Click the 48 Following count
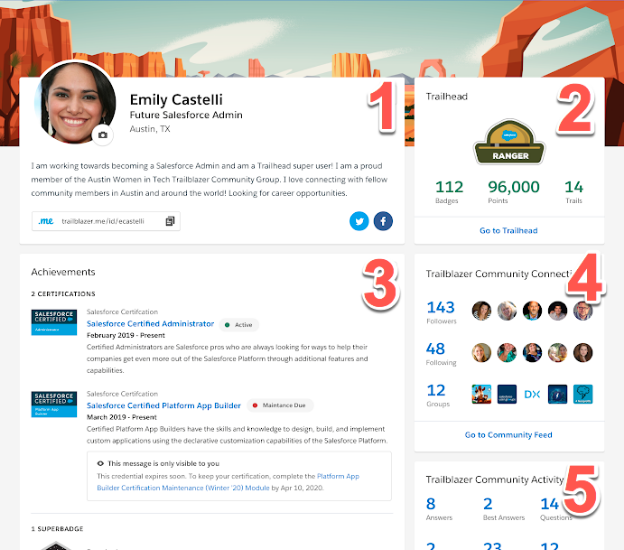Image resolution: width=624 pixels, height=550 pixels. pos(435,349)
